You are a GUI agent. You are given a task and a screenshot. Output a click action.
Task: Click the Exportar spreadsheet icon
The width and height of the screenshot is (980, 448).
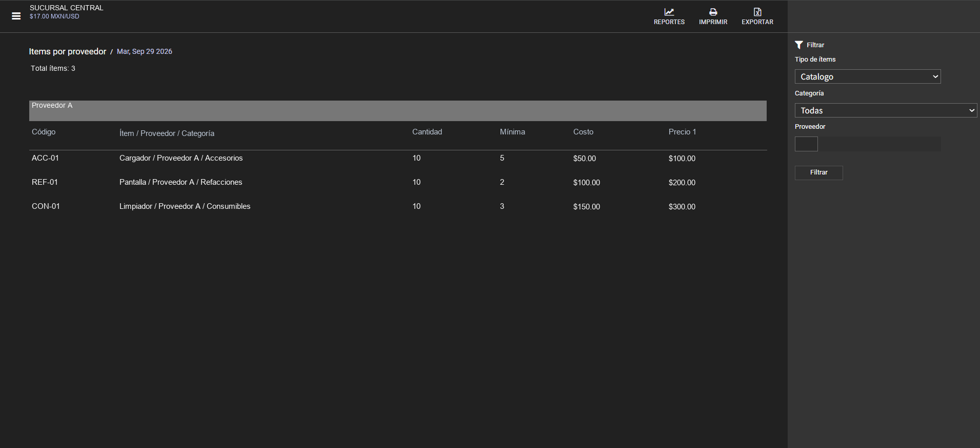click(x=757, y=12)
